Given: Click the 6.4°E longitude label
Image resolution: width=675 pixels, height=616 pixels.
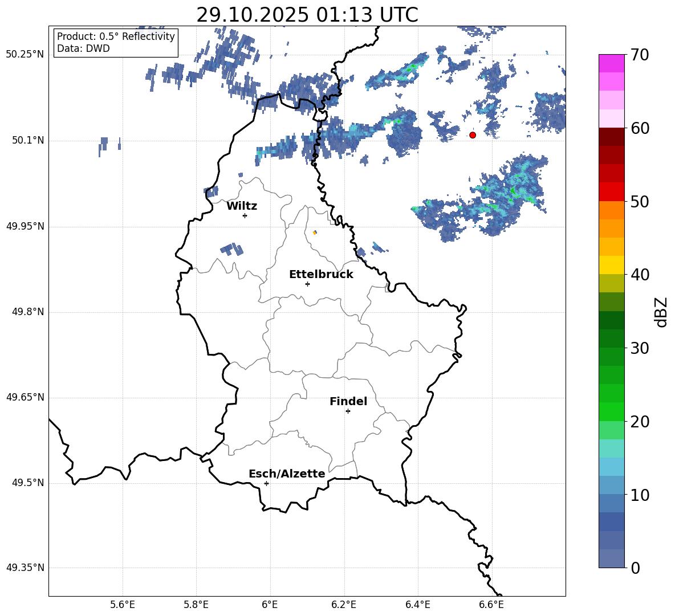Looking at the screenshot, I should (417, 605).
